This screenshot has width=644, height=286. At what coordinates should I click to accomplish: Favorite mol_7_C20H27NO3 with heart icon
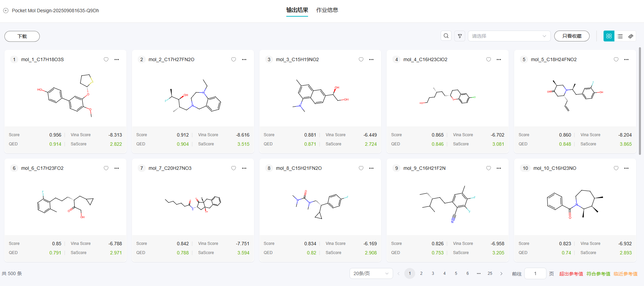pyautogui.click(x=234, y=168)
